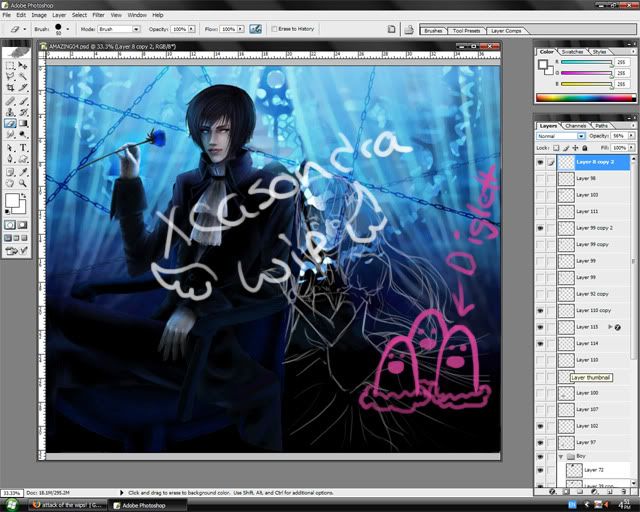Open the Flow slider arrow
Image resolution: width=640 pixels, height=512 pixels.
[240, 29]
